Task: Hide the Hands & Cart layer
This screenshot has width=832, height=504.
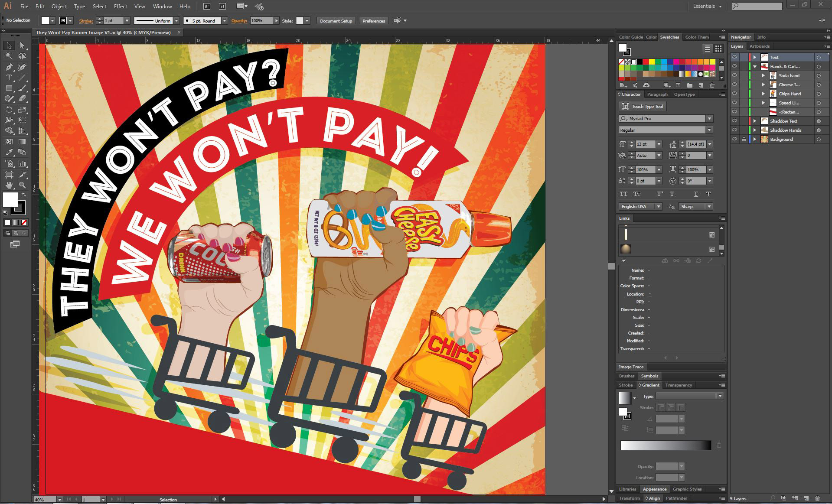Action: point(734,66)
